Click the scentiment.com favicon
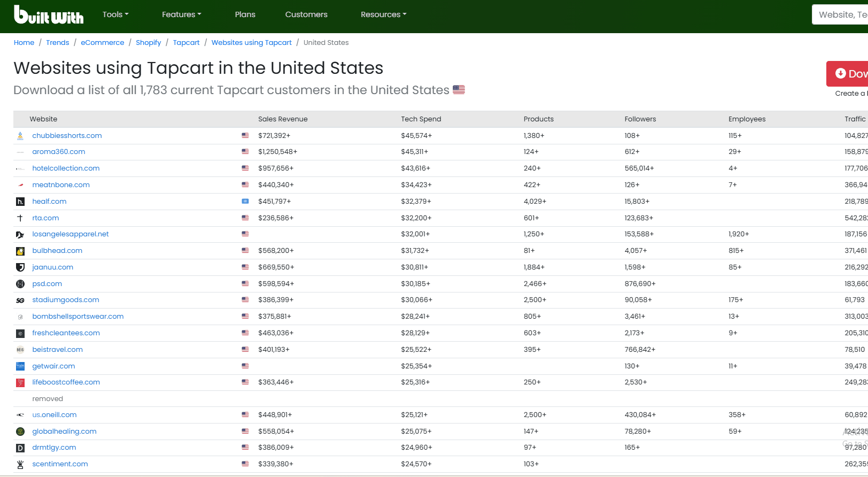 (x=20, y=464)
